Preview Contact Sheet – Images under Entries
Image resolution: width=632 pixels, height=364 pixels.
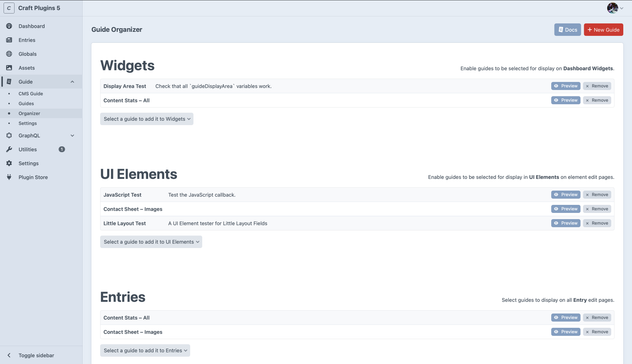tap(565, 332)
